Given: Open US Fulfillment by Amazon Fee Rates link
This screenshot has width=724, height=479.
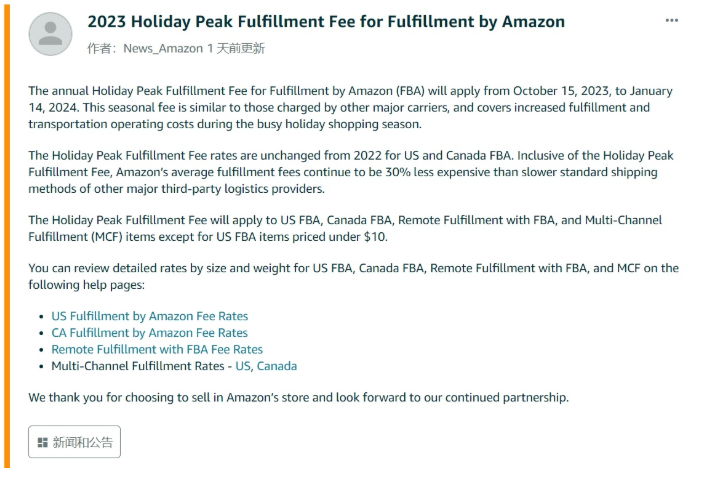Looking at the screenshot, I should 150,316.
